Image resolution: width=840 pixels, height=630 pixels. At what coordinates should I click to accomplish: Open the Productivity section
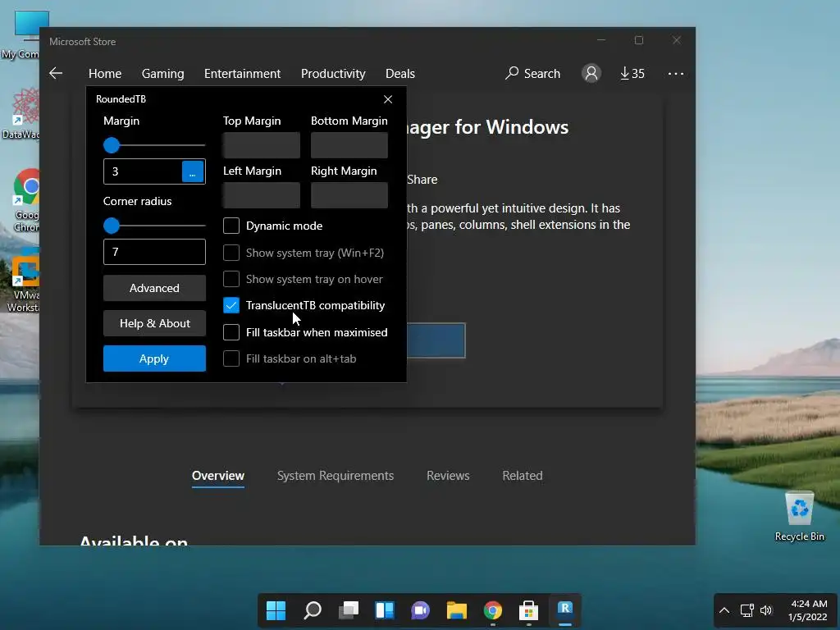333,73
